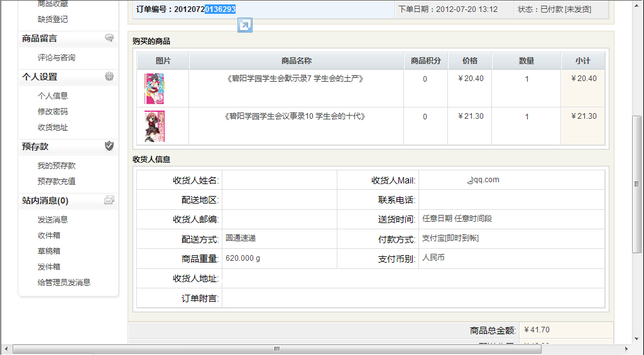Screen dimensions: 644x355
Task: Click the gear icon beside 个人设置
Action: [109, 77]
